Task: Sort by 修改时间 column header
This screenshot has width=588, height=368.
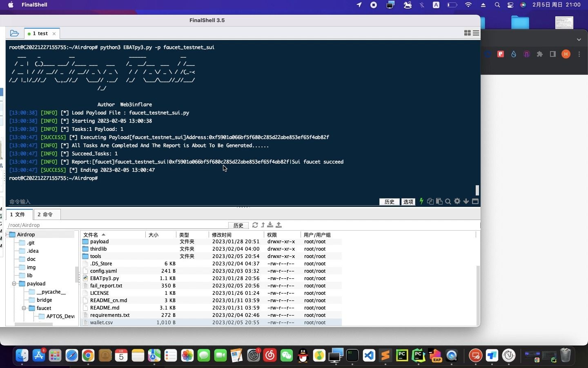Action: click(x=236, y=235)
